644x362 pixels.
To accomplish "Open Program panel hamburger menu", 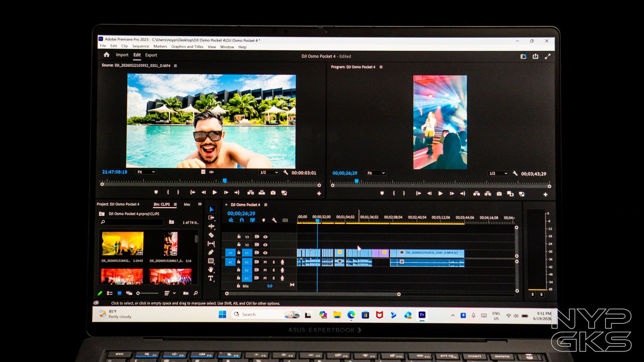I will [381, 67].
